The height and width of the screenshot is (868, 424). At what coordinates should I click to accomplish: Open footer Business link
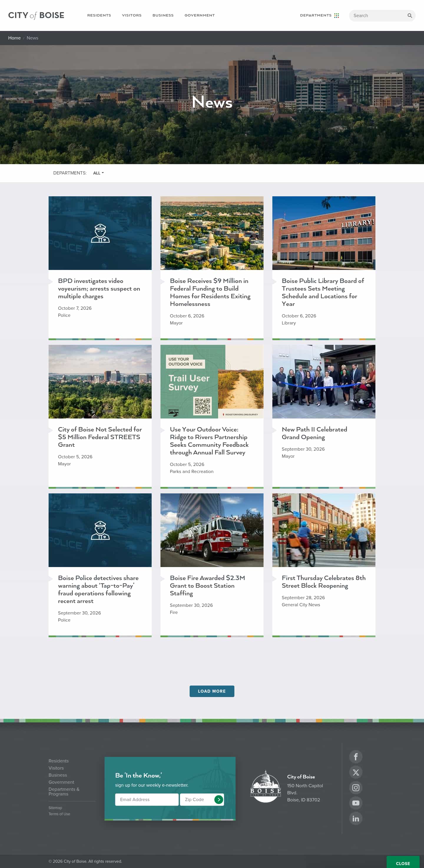57,775
